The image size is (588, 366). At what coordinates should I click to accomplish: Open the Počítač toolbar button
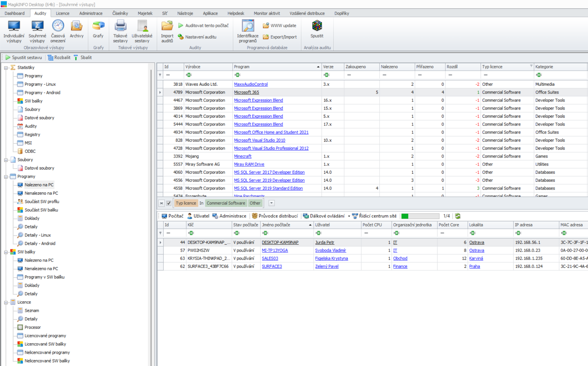point(172,216)
